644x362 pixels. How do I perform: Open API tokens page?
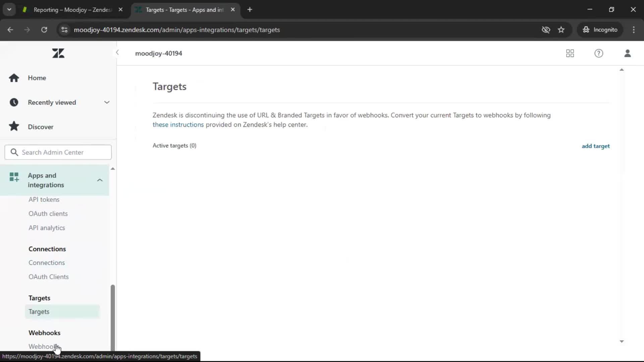pos(44,199)
